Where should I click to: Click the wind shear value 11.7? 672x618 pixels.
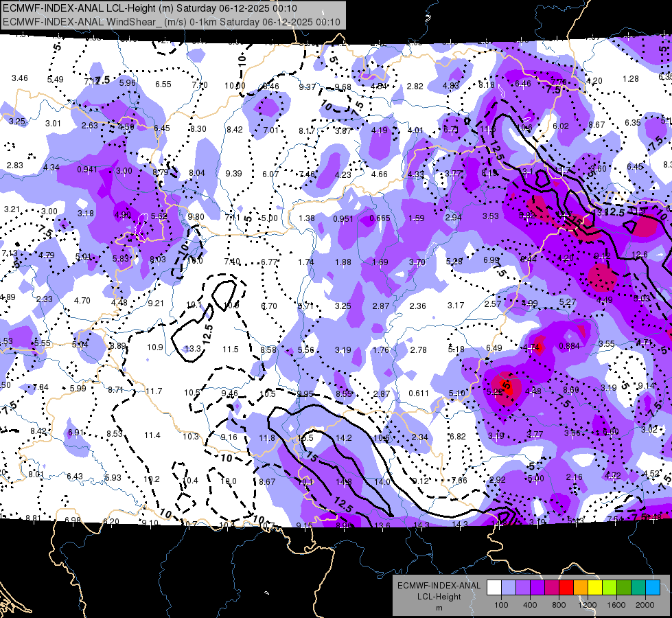point(154,391)
